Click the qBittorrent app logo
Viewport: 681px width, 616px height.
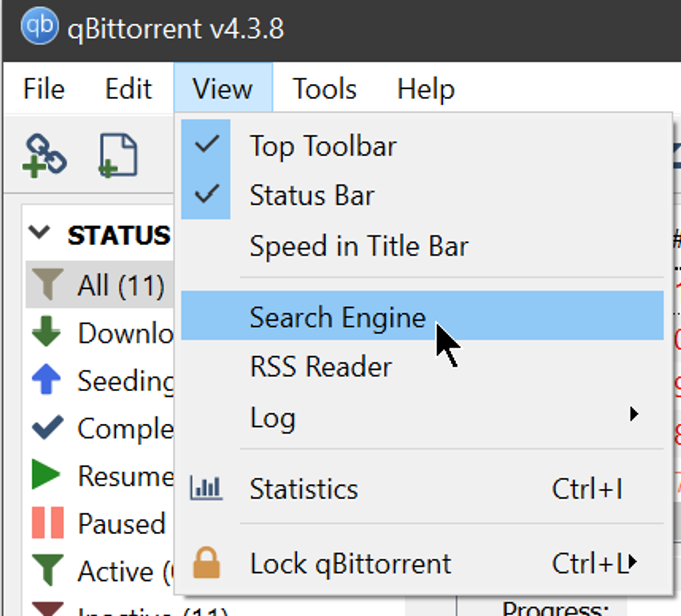[39, 26]
